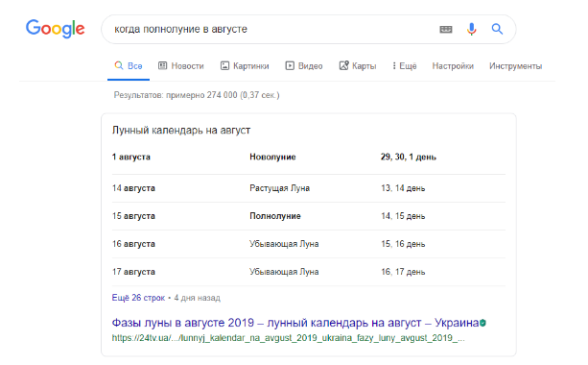Click the blue magnifier search button

pos(497,29)
